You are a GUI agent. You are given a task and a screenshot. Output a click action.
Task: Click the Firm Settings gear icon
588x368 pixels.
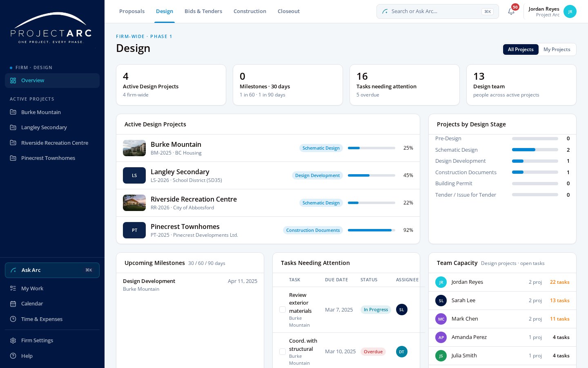click(x=13, y=341)
